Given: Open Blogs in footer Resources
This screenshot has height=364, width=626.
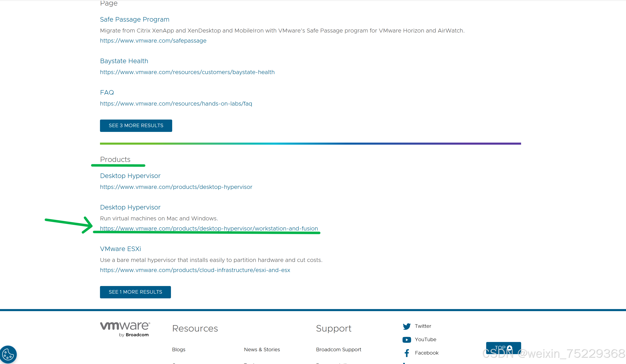Looking at the screenshot, I should click(179, 350).
